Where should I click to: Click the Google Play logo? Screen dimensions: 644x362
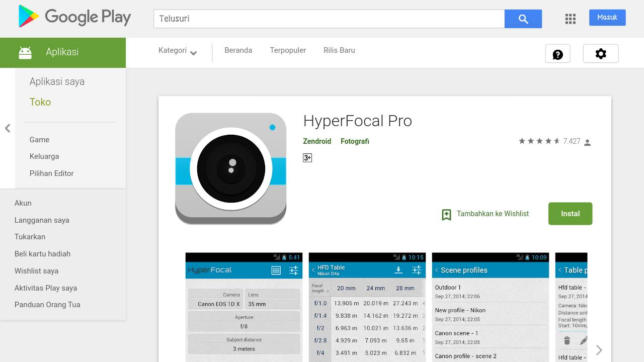pos(74,17)
